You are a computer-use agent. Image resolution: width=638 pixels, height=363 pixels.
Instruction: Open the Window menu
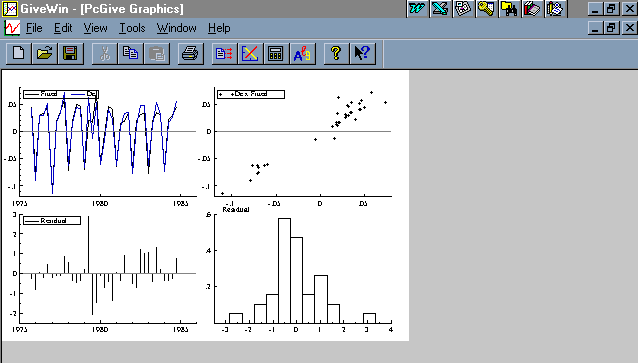[176, 28]
